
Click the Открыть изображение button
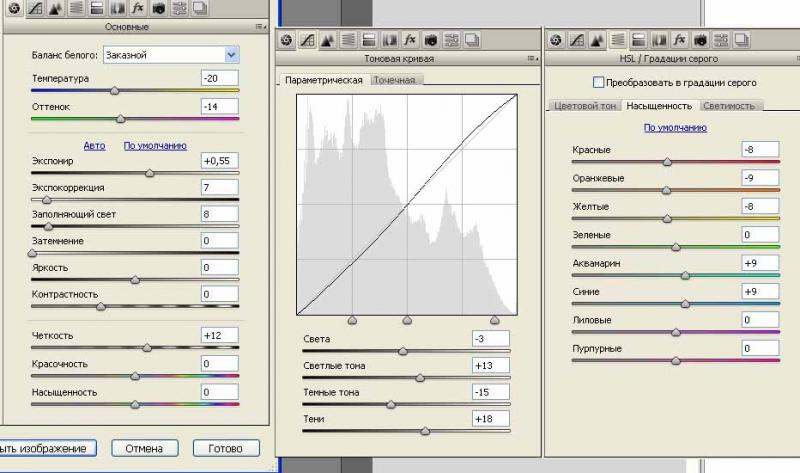pos(46,449)
